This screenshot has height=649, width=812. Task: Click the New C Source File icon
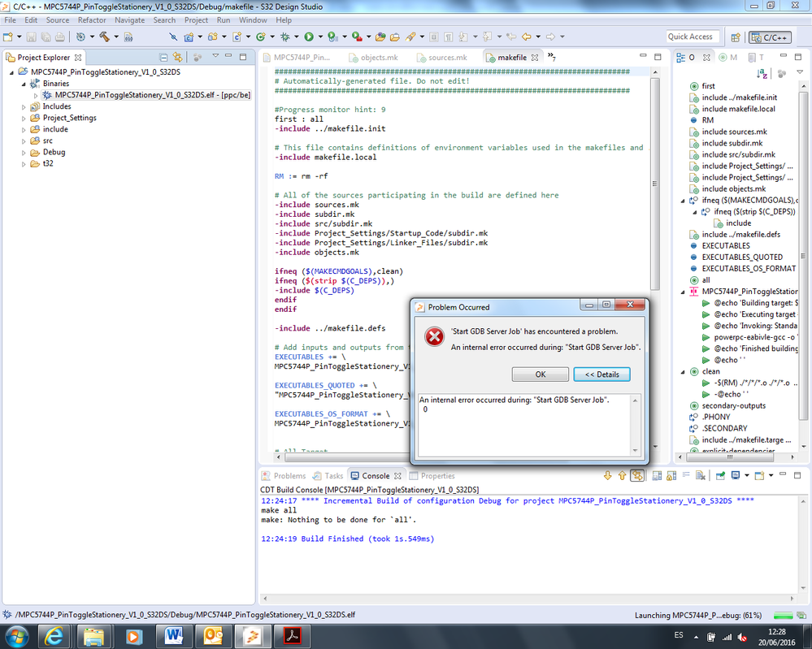click(237, 37)
